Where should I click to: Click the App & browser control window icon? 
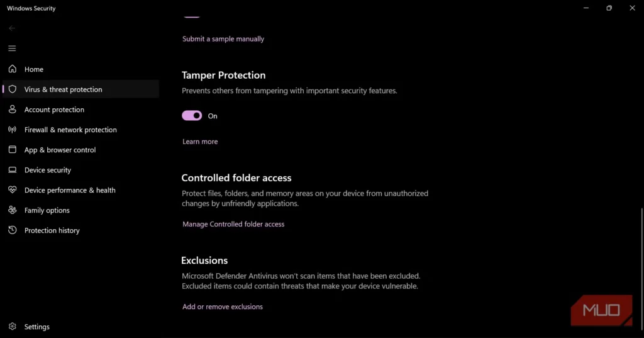point(12,150)
